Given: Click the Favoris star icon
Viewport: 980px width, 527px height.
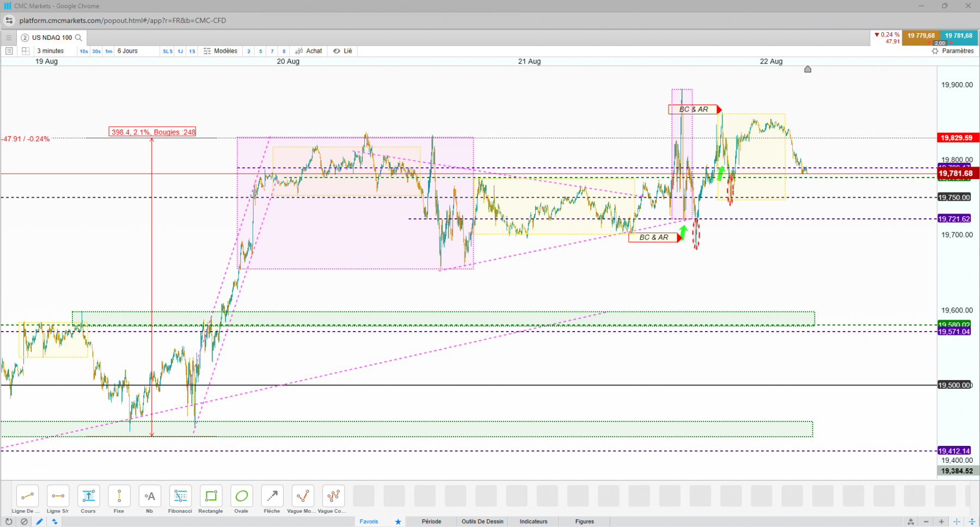Looking at the screenshot, I should coord(398,522).
